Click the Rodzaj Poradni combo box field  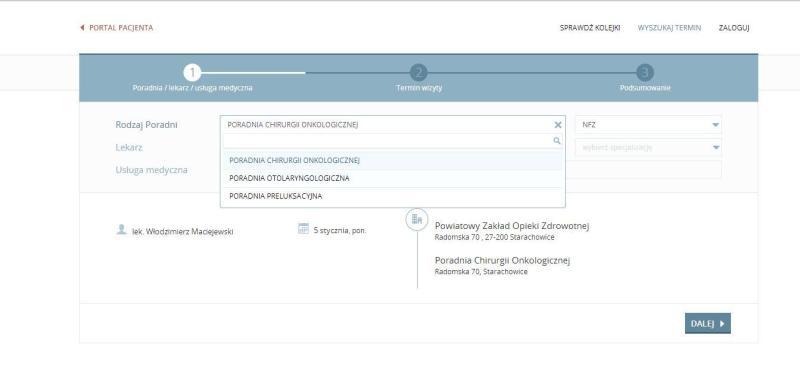392,125
